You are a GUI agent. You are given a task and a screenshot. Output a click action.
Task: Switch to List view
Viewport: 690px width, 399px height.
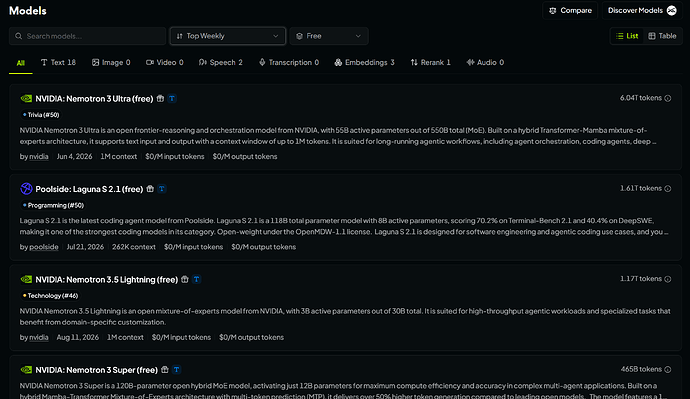pos(627,36)
